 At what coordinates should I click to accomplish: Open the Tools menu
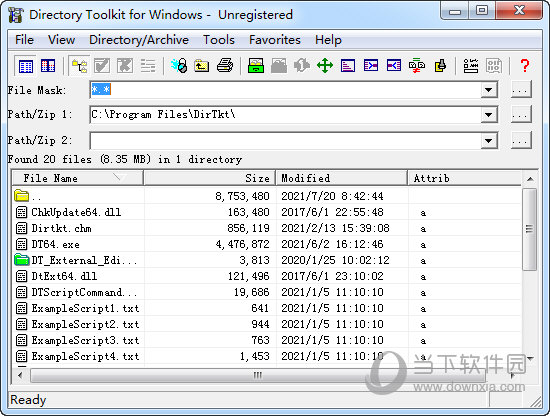219,40
